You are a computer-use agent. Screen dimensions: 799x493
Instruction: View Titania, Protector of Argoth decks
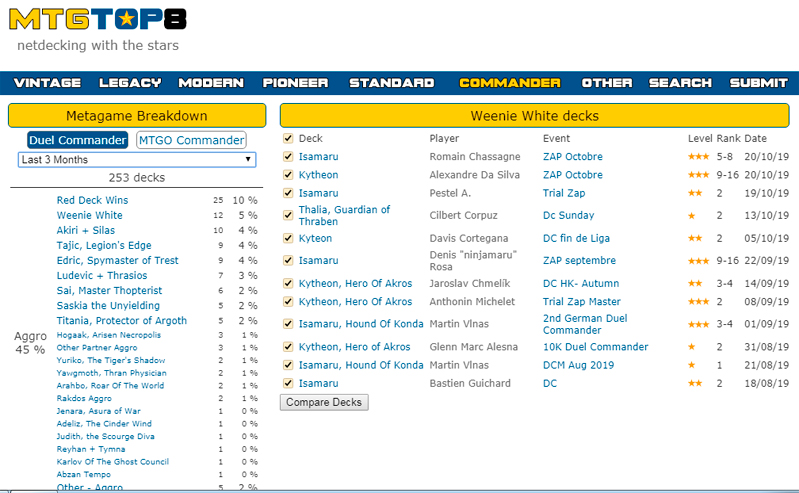click(x=122, y=321)
